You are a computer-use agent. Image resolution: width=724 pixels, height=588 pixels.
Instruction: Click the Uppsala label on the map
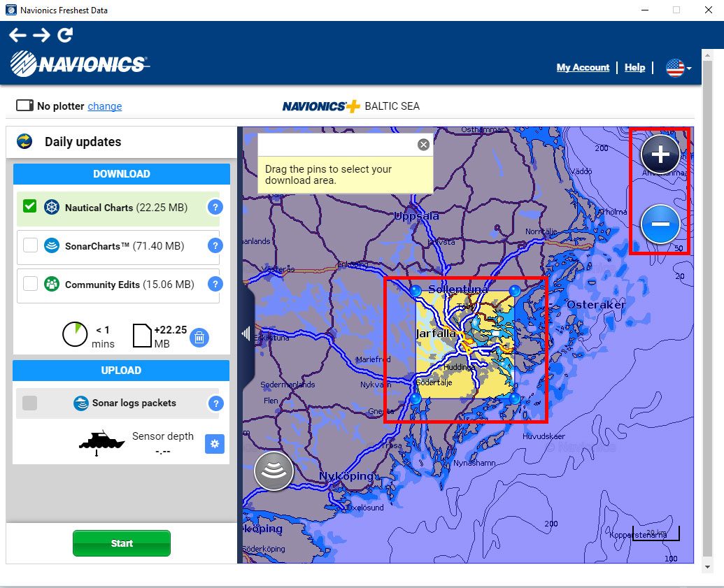[416, 215]
